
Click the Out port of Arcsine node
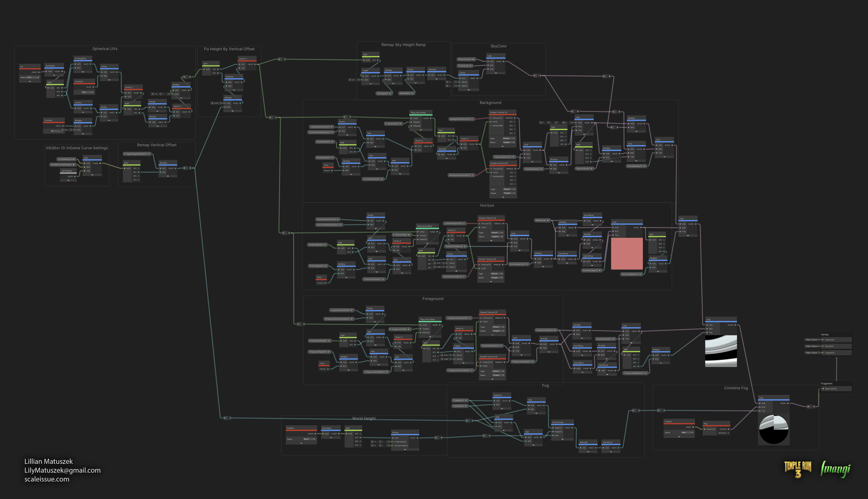click(x=91, y=108)
